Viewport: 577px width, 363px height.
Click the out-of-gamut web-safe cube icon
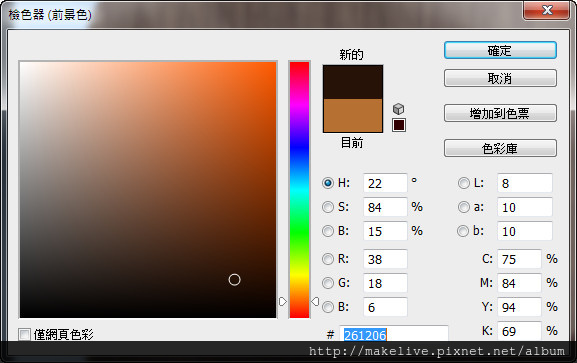coord(399,109)
